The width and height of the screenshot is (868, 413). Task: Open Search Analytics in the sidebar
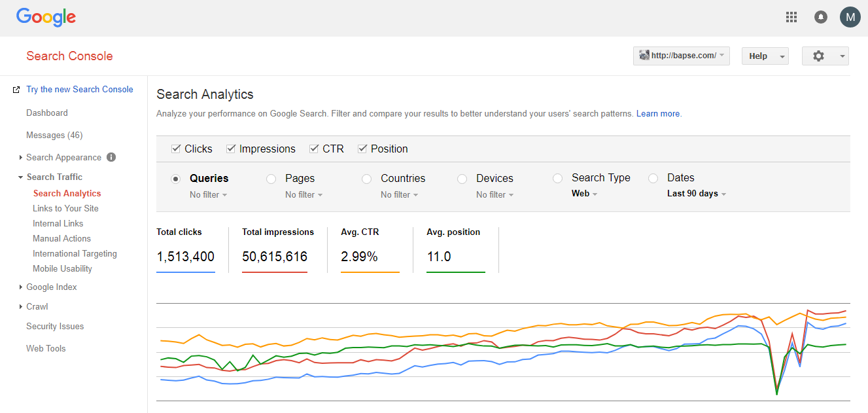point(67,193)
